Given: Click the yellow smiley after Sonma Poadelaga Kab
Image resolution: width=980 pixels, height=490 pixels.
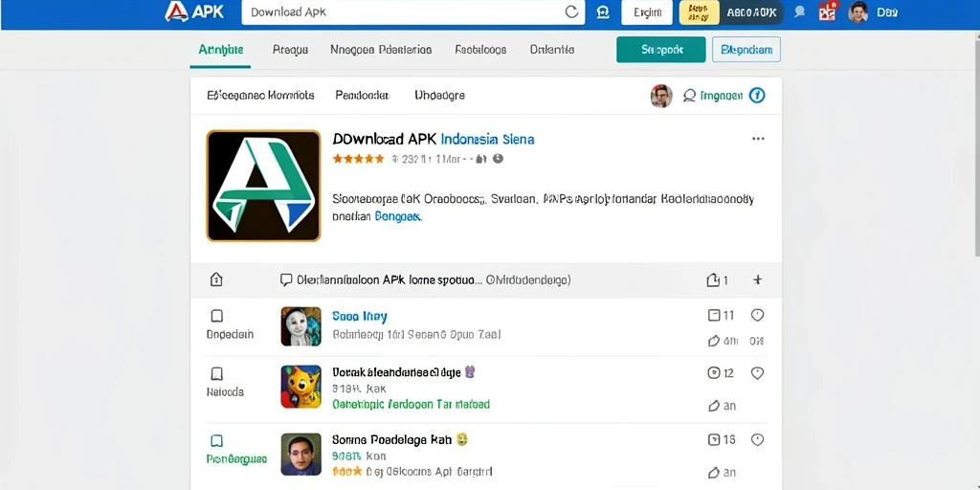Looking at the screenshot, I should [x=462, y=439].
